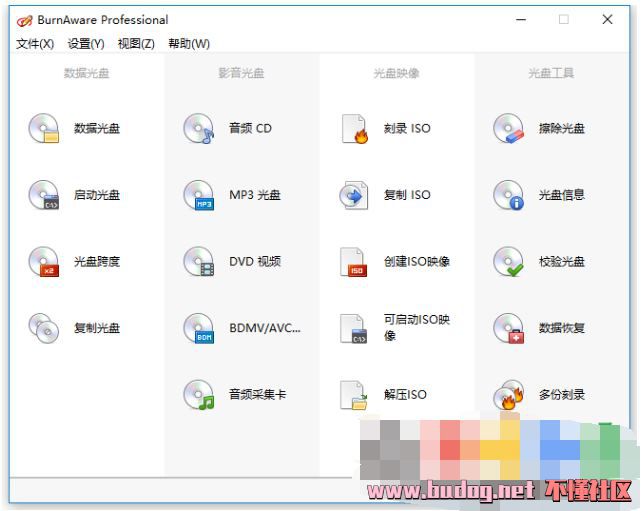Image resolution: width=641 pixels, height=511 pixels.
Task: Click the MP3 光盘 text label
Action: pyautogui.click(x=255, y=195)
